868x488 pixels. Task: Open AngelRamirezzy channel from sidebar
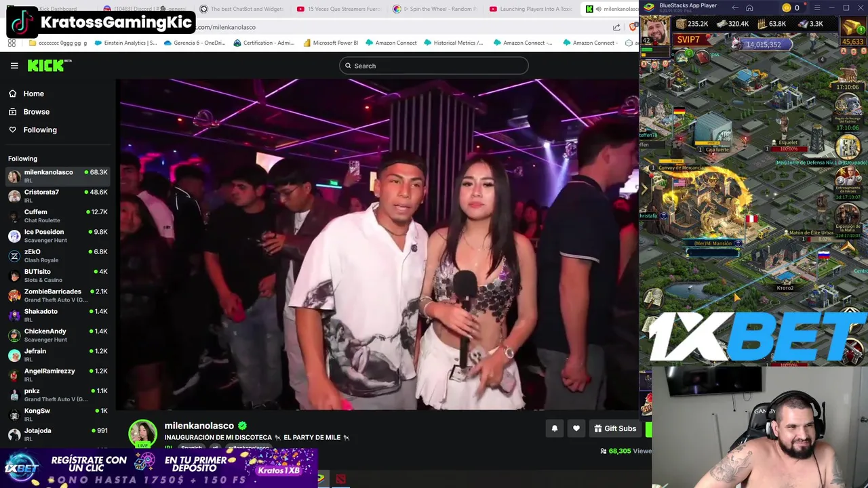pyautogui.click(x=58, y=375)
